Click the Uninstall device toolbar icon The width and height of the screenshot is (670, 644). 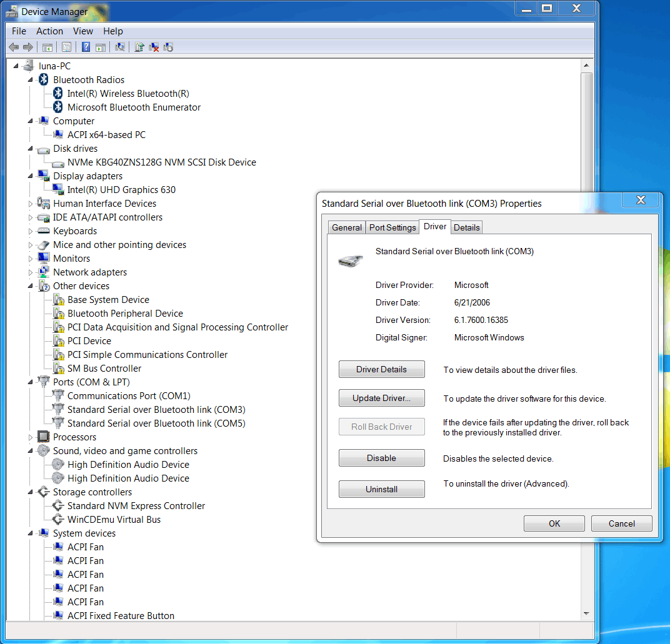pyautogui.click(x=154, y=47)
